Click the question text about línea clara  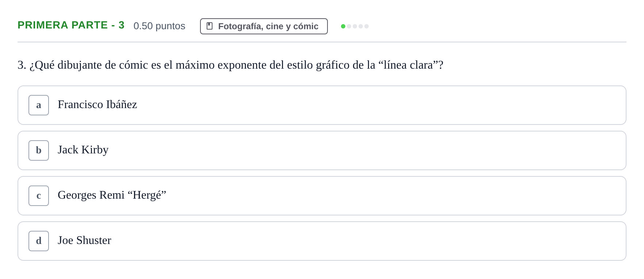click(230, 65)
